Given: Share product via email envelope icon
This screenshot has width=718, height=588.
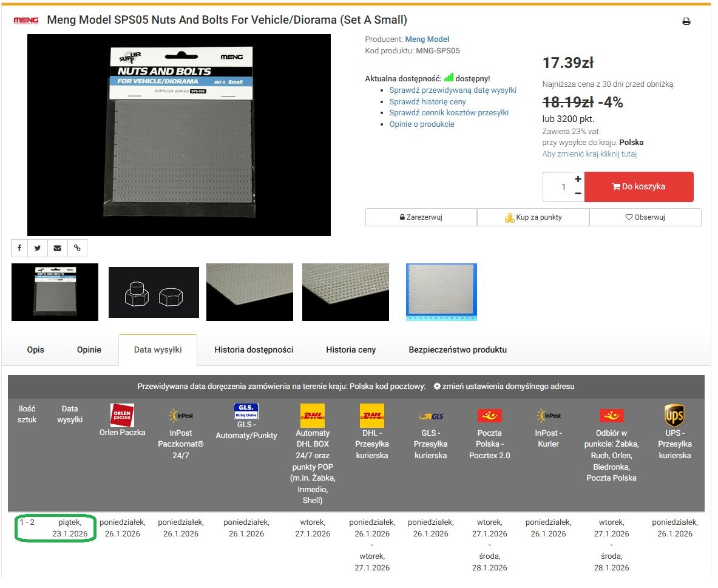Looking at the screenshot, I should click(x=57, y=248).
